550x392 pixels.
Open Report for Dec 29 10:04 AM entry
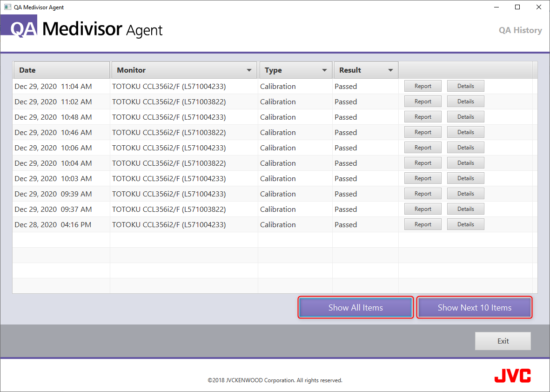click(x=423, y=163)
